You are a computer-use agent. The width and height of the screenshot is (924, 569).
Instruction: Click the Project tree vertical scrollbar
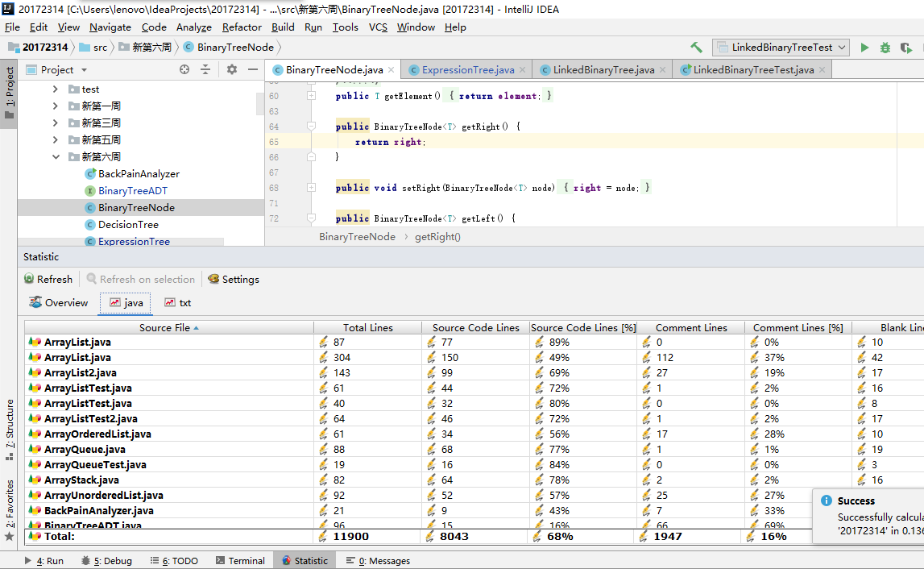(x=260, y=103)
